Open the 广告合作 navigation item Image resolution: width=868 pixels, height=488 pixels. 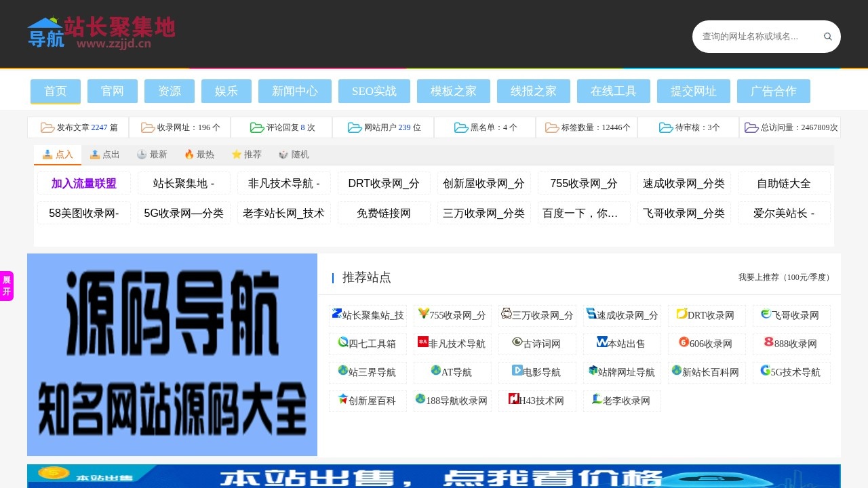coord(774,91)
